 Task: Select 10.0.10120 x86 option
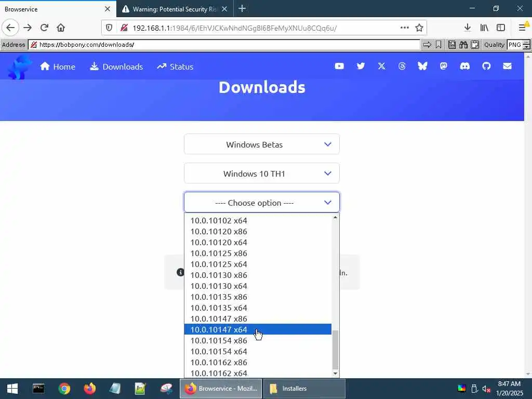click(258, 231)
